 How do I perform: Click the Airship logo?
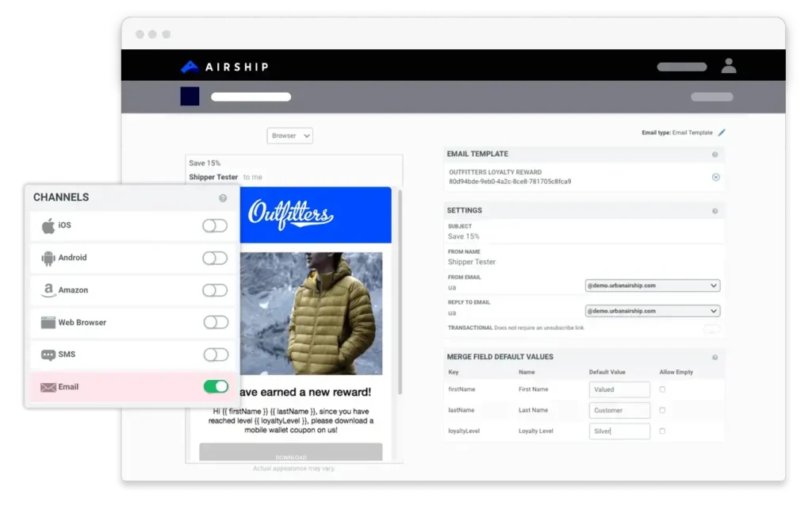tap(224, 67)
